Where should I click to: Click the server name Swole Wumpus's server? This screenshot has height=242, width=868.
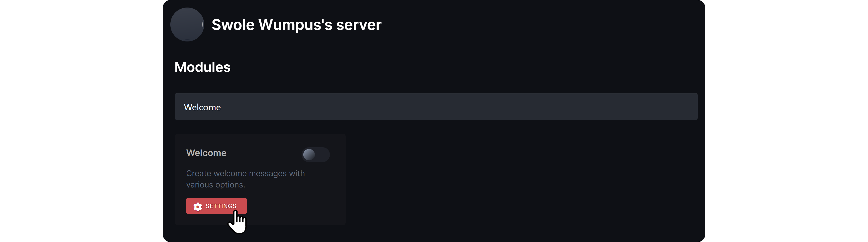coord(296,24)
